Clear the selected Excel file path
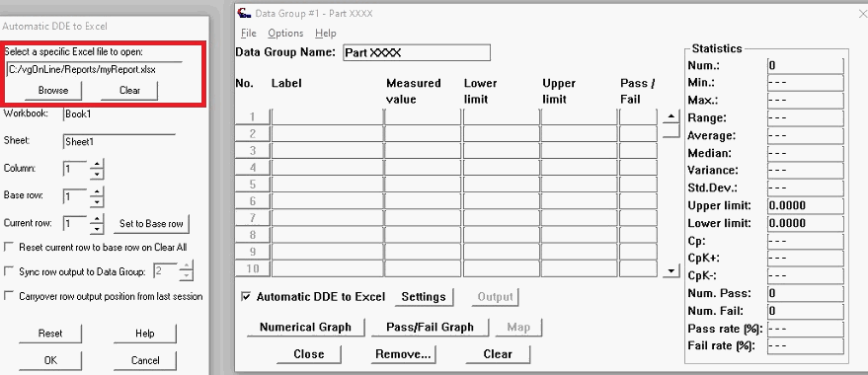Viewport: 868px width, 375px height. pyautogui.click(x=129, y=90)
